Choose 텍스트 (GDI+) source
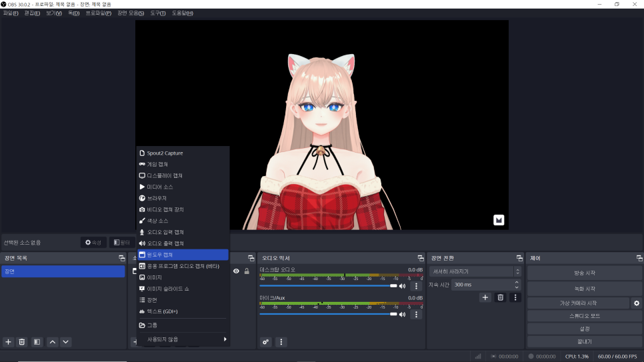Viewport: 644px width, 362px height. click(x=183, y=311)
